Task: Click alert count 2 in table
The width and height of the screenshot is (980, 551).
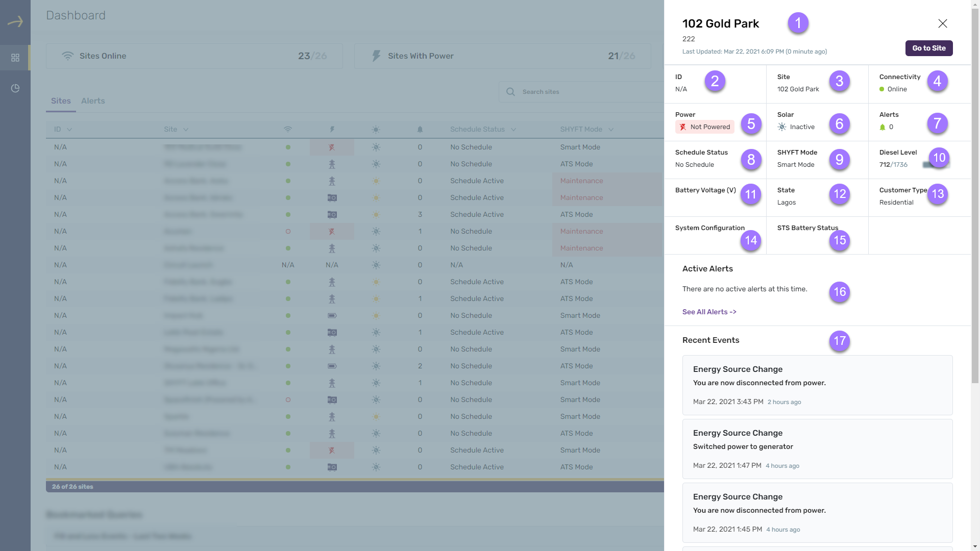Action: click(420, 366)
